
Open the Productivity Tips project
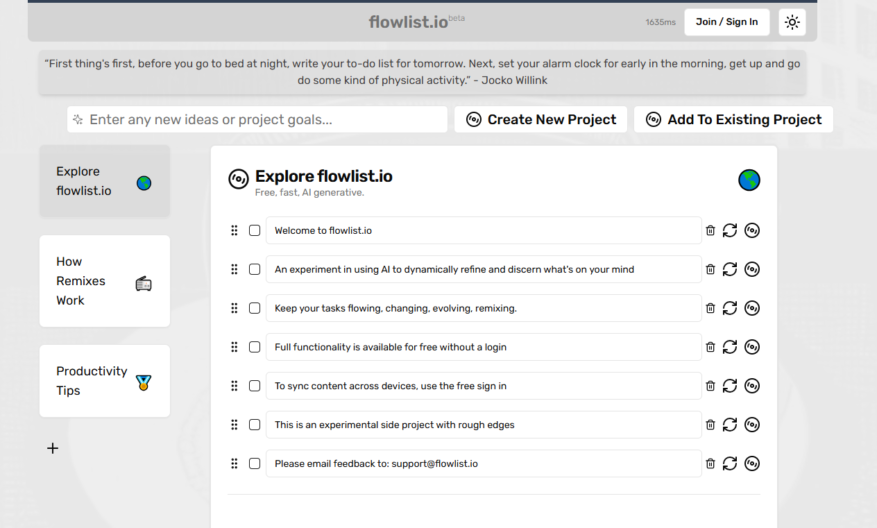[x=105, y=381]
